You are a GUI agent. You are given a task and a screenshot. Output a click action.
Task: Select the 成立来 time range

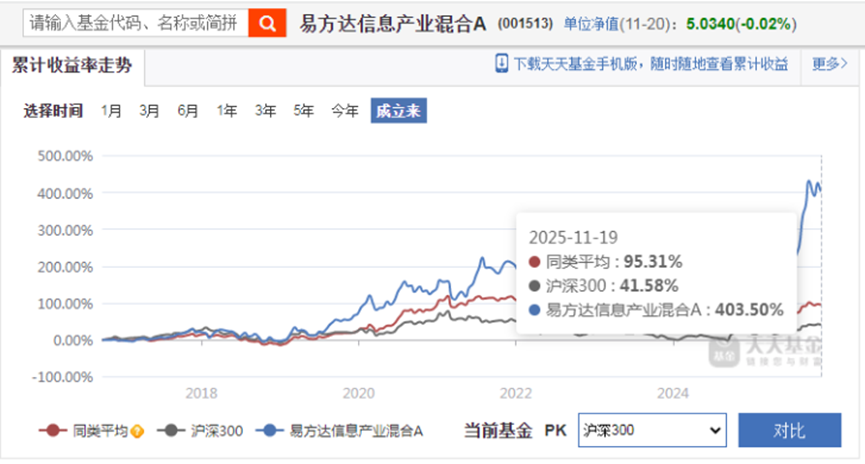point(398,111)
